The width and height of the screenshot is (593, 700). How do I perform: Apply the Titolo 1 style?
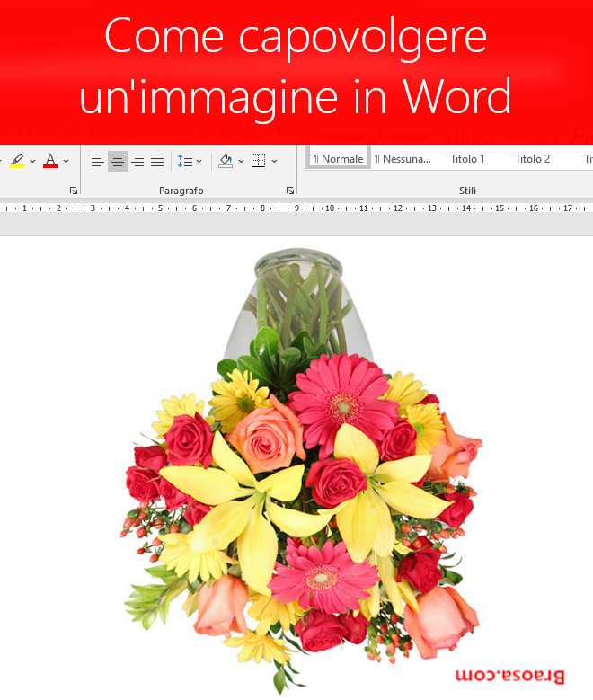click(467, 159)
